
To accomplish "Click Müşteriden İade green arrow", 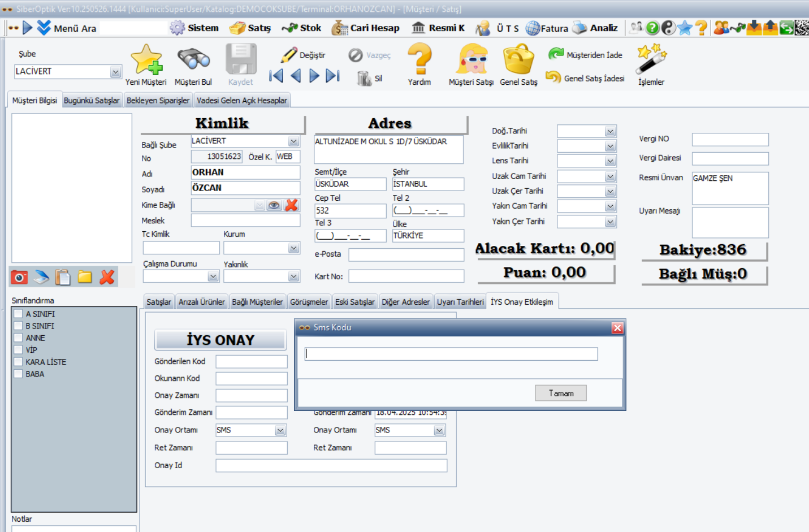I will (x=556, y=54).
